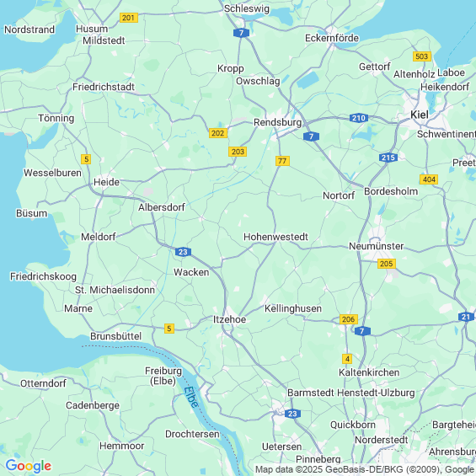Image resolution: width=476 pixels, height=476 pixels.
Task: Click the Brunsbüttel town label
Action: coord(115,336)
